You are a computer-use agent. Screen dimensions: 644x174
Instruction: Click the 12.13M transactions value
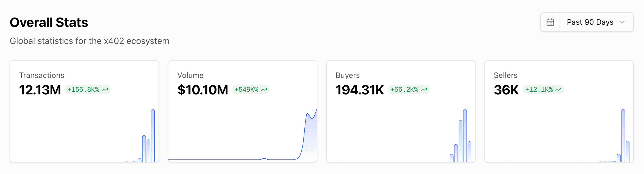click(40, 90)
